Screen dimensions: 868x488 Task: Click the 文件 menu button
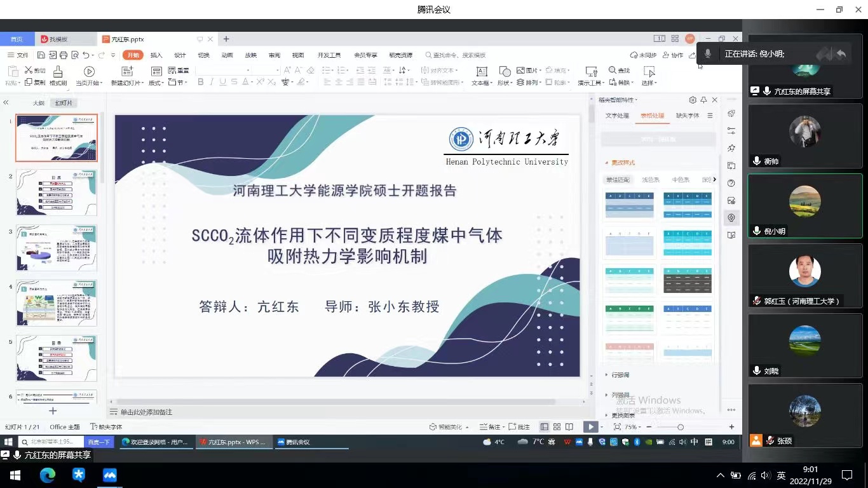18,55
